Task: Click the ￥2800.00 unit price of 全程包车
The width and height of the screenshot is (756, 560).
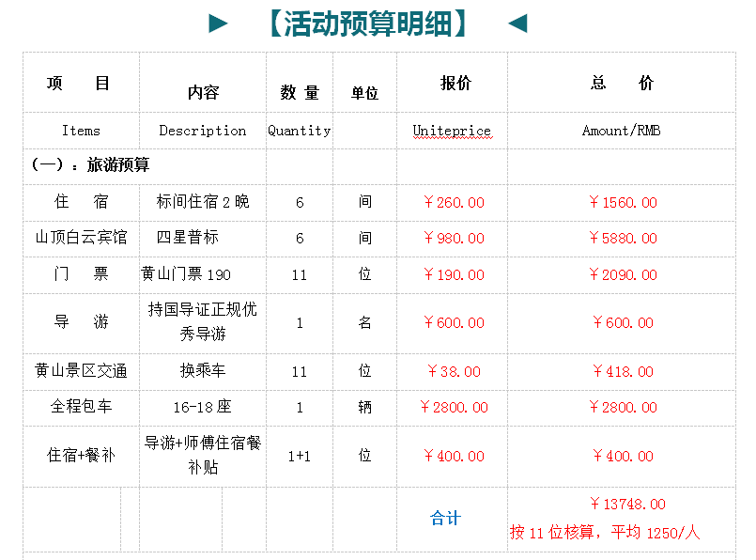Action: click(x=454, y=407)
